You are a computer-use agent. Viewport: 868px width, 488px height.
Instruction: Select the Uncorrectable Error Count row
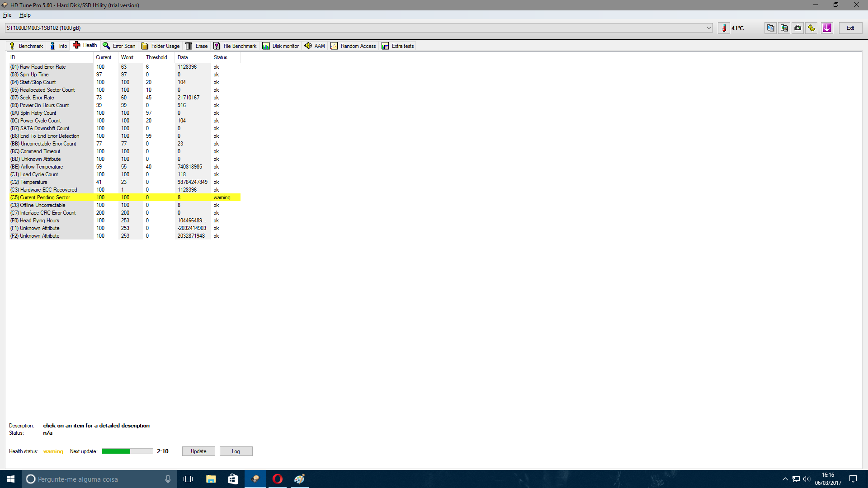click(124, 144)
